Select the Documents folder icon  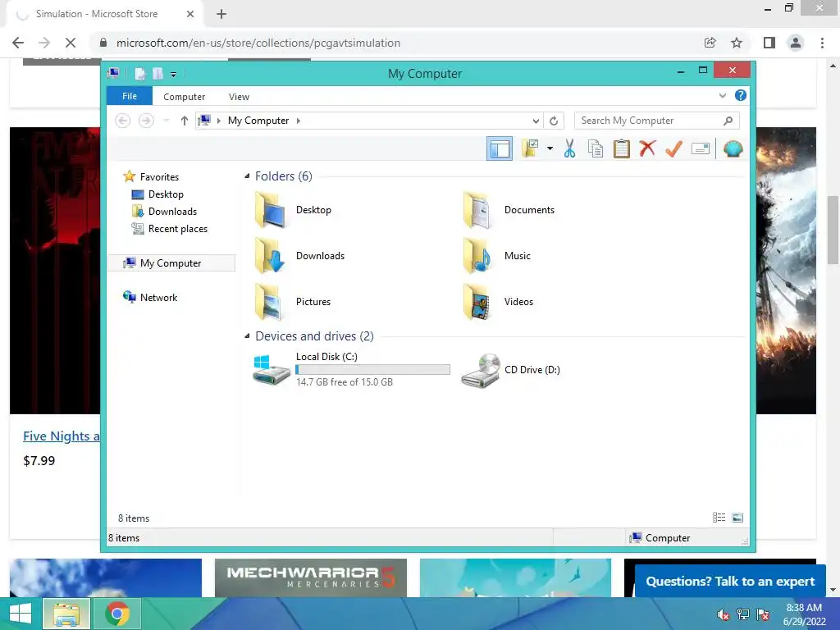pos(477,210)
